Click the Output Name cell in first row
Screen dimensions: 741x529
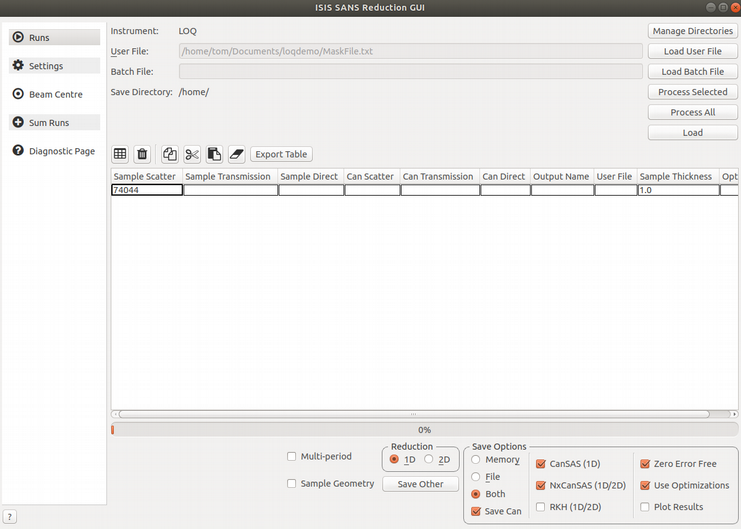[x=562, y=190]
